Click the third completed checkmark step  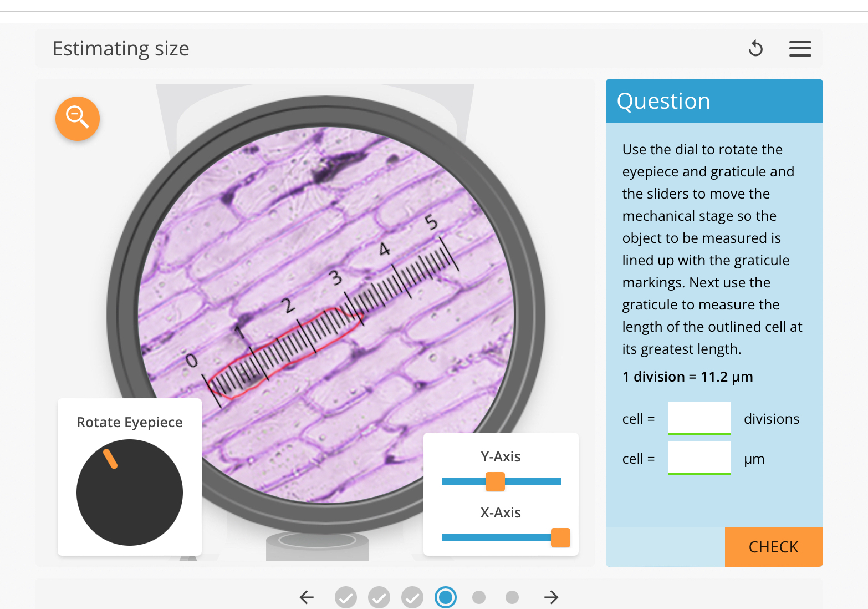412,597
